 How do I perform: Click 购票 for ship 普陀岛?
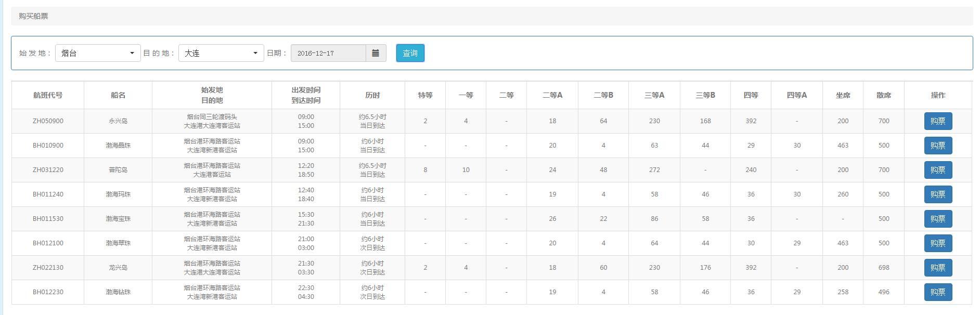coord(937,170)
